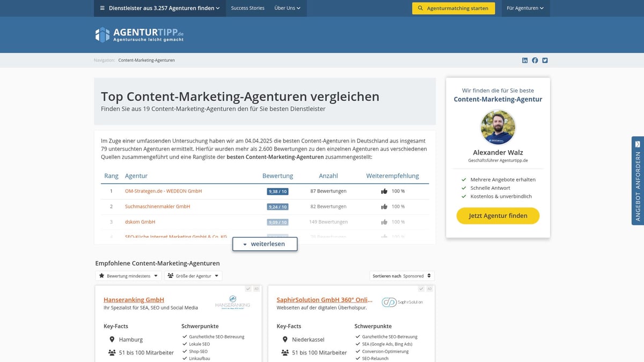Select the Success Stories menu item

coord(247,8)
